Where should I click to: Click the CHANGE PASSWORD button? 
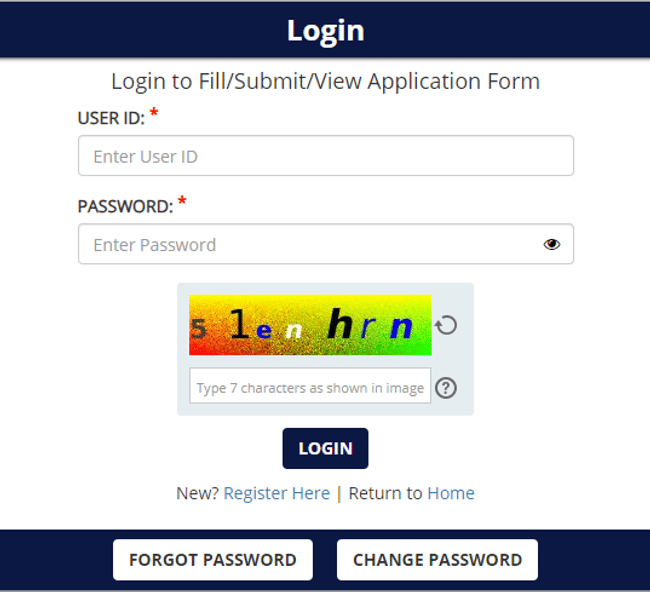pos(437,560)
